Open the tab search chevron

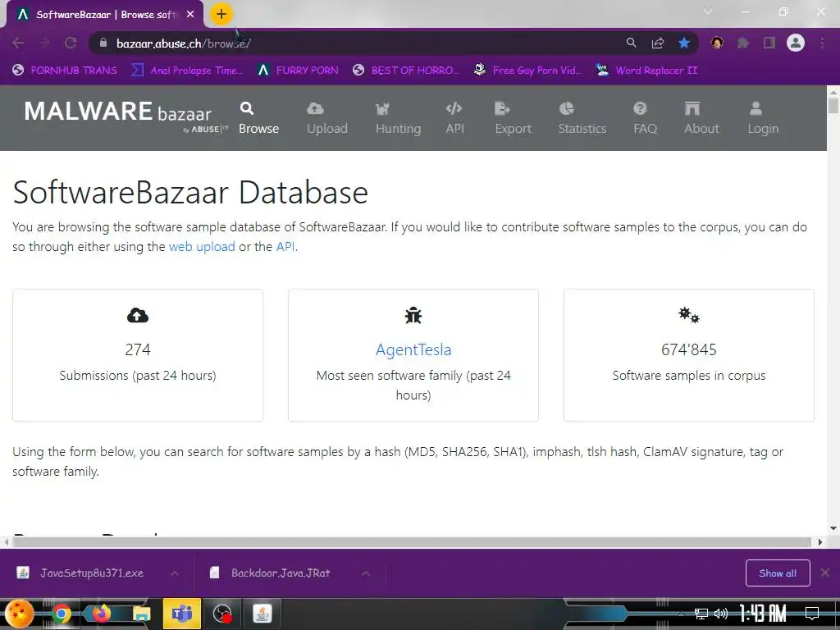pyautogui.click(x=708, y=11)
